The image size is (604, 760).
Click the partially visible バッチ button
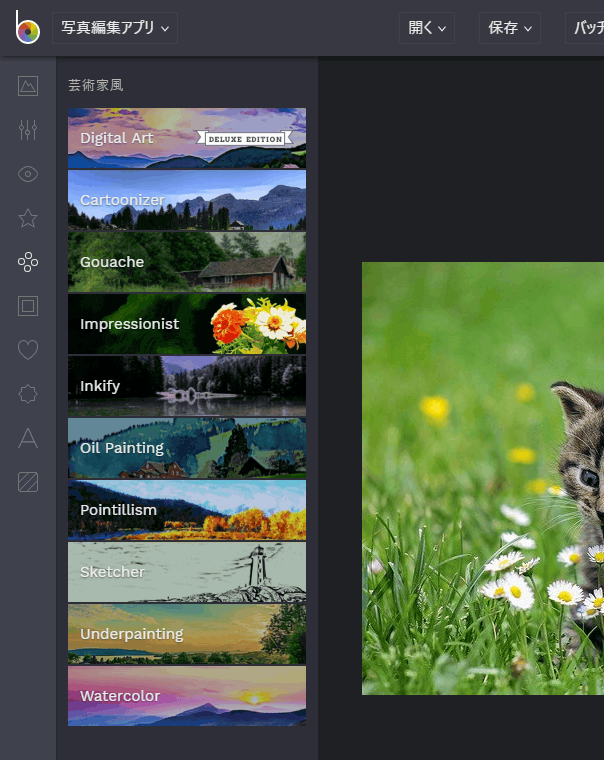click(585, 28)
